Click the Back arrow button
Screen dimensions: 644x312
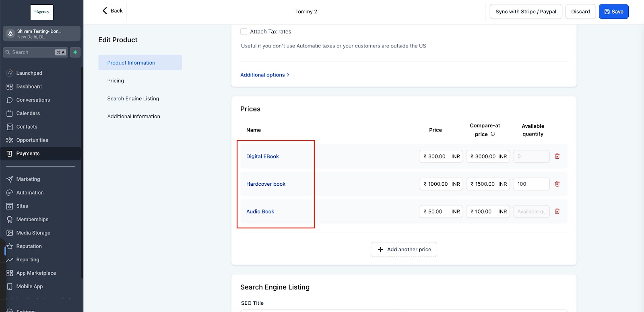tap(112, 11)
